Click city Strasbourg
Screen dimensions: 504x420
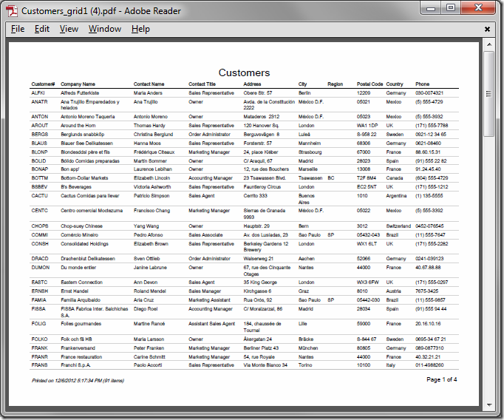pyautogui.click(x=310, y=152)
